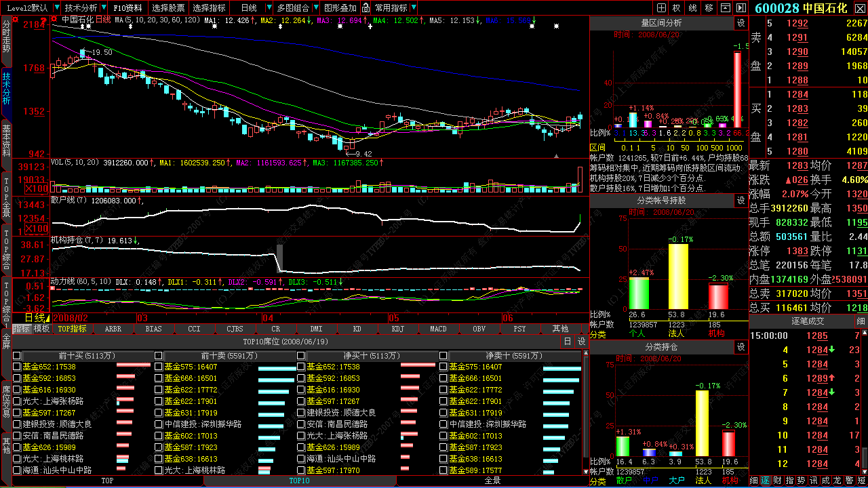
Task: Click scroll-up arrow of 逐笔成交 list
Action: (864, 333)
